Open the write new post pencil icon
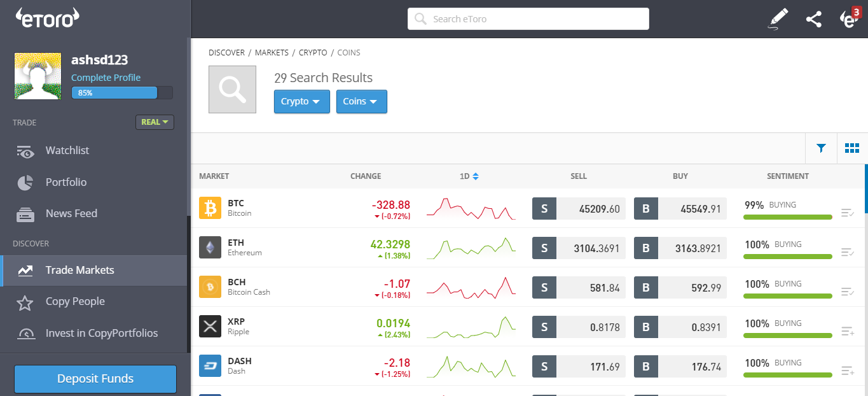Image resolution: width=868 pixels, height=396 pixels. (x=778, y=19)
